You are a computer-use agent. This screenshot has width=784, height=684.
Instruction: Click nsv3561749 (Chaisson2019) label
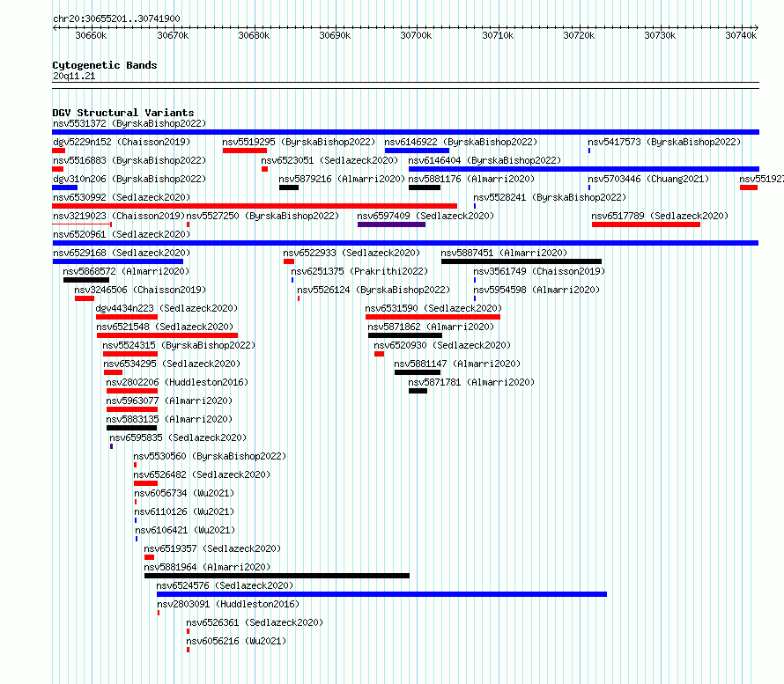pos(539,271)
